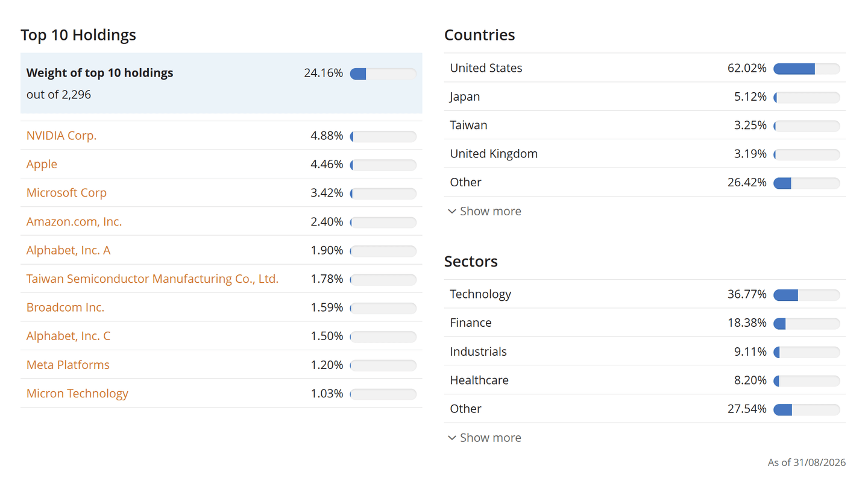Click the Other 26.42% countries bar

click(807, 183)
